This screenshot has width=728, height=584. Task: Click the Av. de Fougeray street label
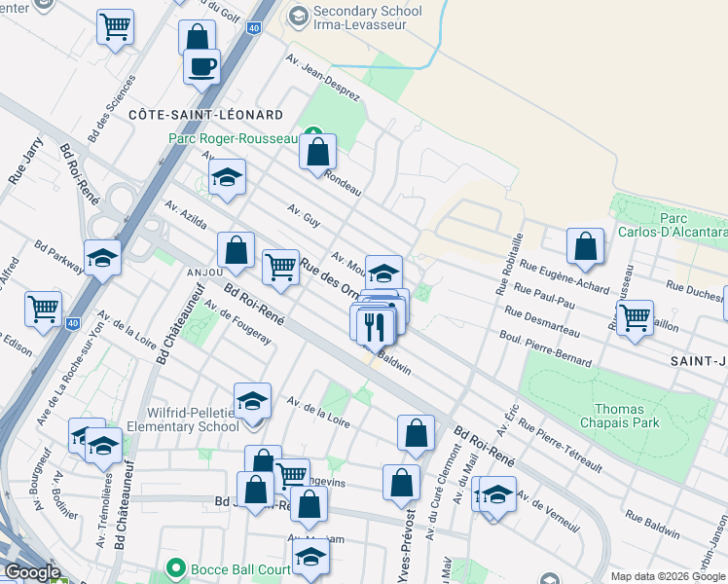click(237, 322)
